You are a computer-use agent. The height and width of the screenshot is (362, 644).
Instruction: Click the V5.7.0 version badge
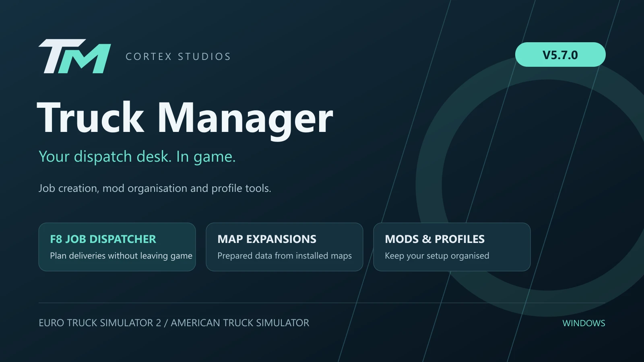click(x=560, y=55)
